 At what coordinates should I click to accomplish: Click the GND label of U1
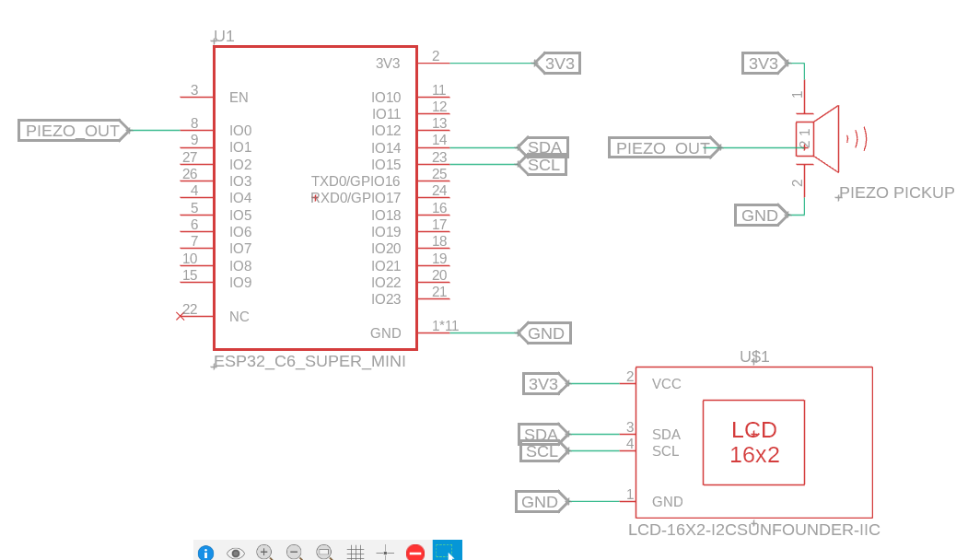point(545,333)
